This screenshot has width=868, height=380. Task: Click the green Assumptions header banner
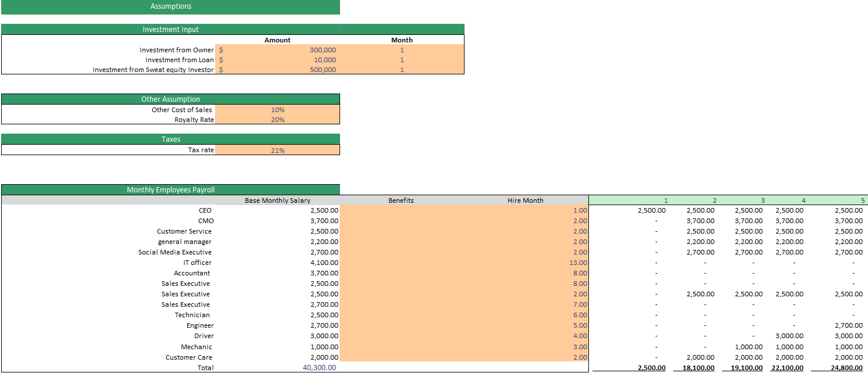pyautogui.click(x=170, y=6)
